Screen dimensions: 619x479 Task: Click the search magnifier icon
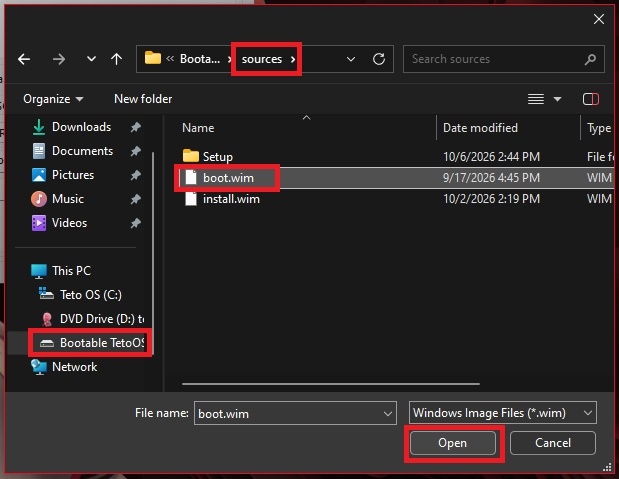click(x=590, y=59)
